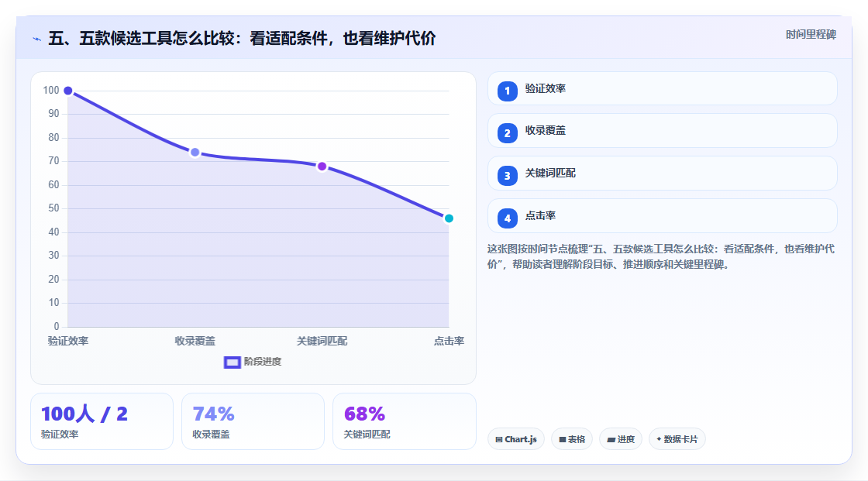Viewport: 868px width, 481px height.
Task: Click the section title 五、五款候选工具怎么比较
Action: 242,38
